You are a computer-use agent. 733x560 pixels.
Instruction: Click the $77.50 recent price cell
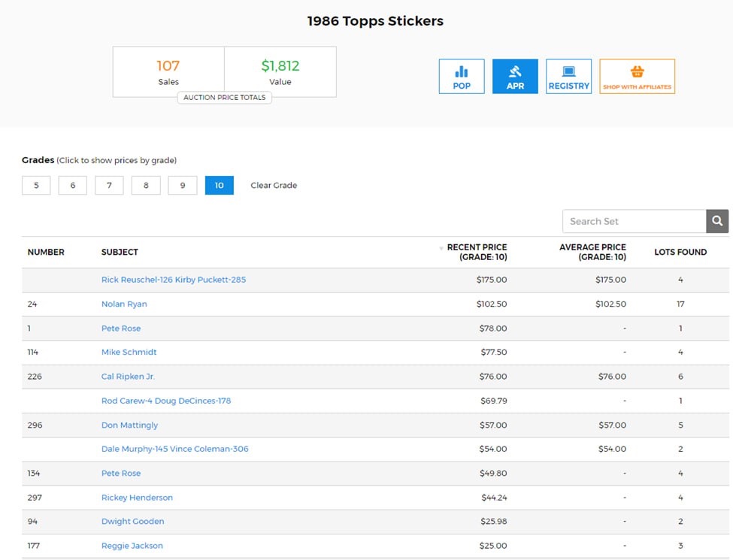coord(494,352)
